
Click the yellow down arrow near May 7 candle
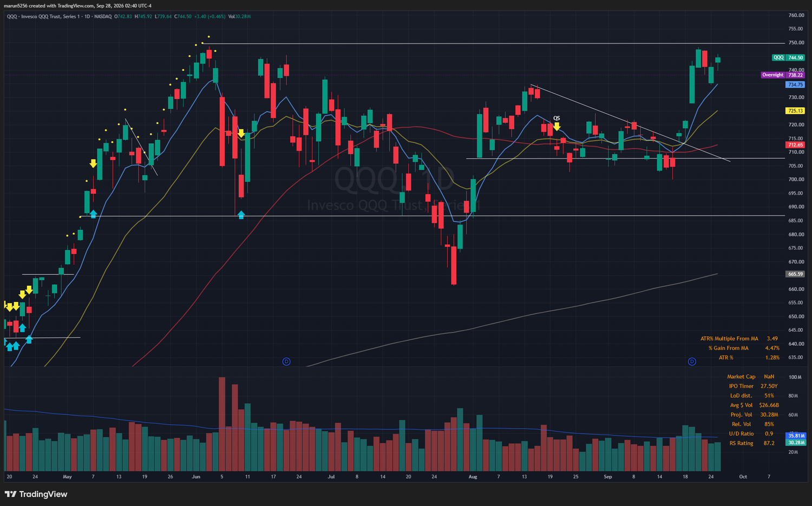[93, 163]
